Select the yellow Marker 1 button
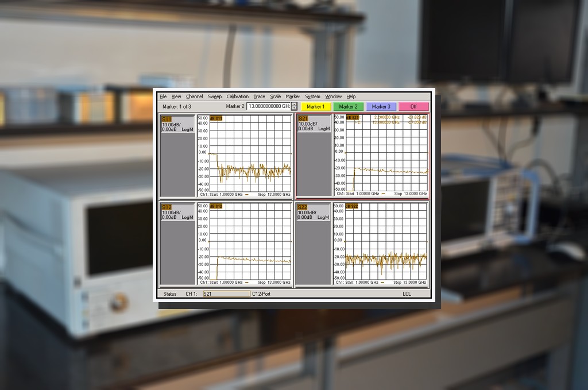Viewport: 588px width, 390px height. 316,106
